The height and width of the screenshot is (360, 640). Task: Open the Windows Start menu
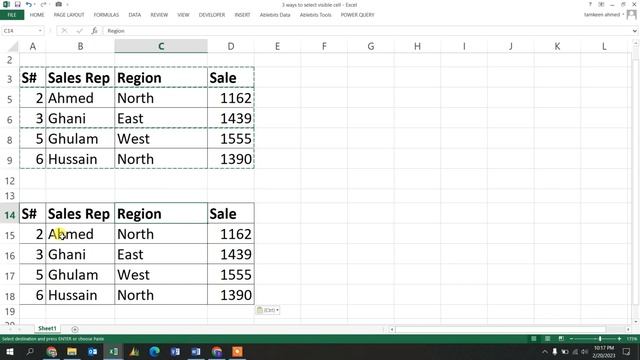[x=9, y=351]
